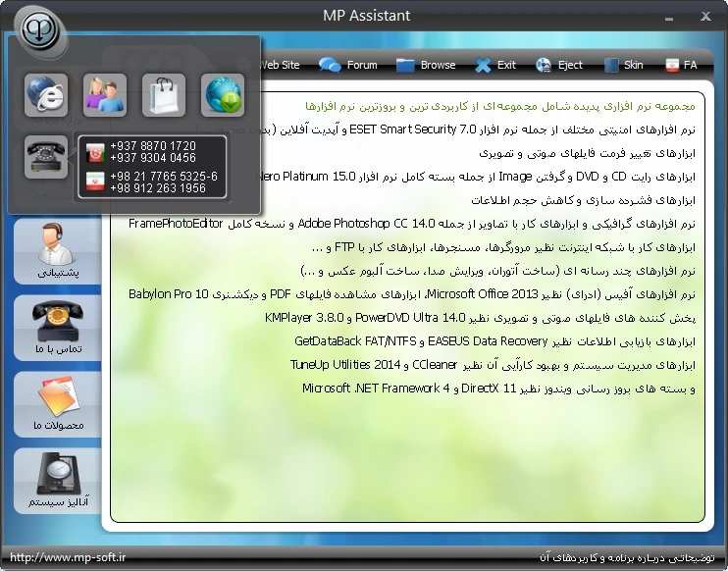
Task: Click the two-people users icon
Action: tap(105, 95)
